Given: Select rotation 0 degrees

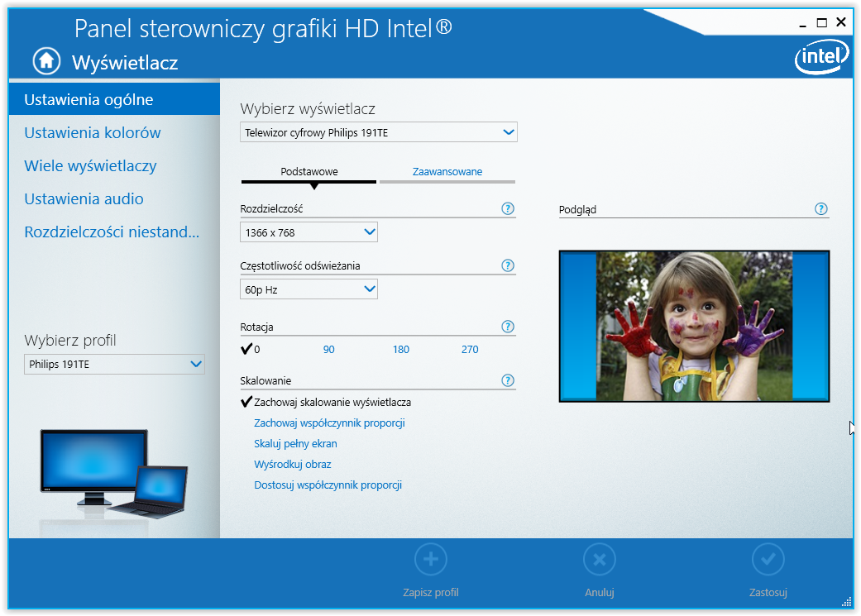Looking at the screenshot, I should pyautogui.click(x=251, y=349).
